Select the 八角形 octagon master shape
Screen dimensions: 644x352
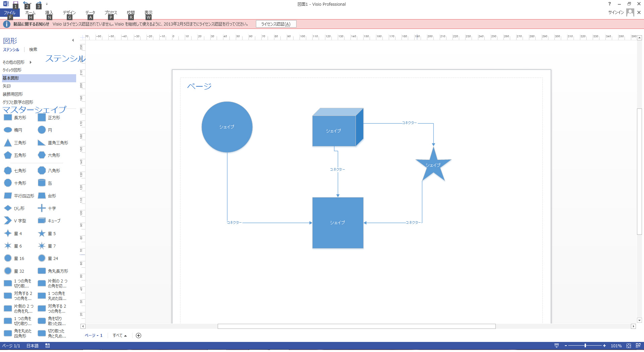coord(49,171)
